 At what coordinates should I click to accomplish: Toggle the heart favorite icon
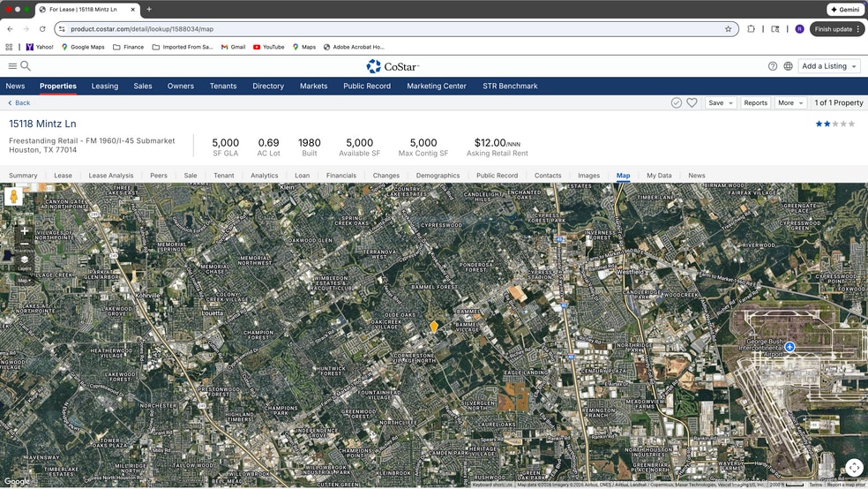point(692,103)
